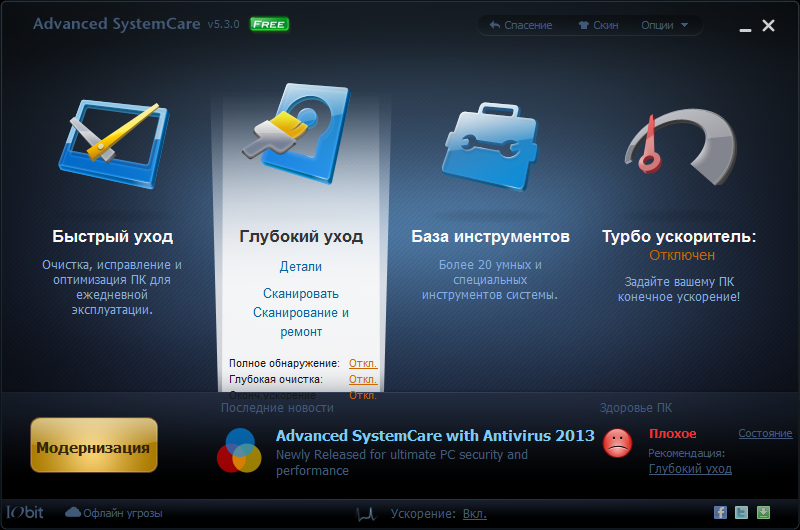Image resolution: width=800 pixels, height=530 pixels.
Task: Select the Глубокий уход title
Action: [301, 236]
